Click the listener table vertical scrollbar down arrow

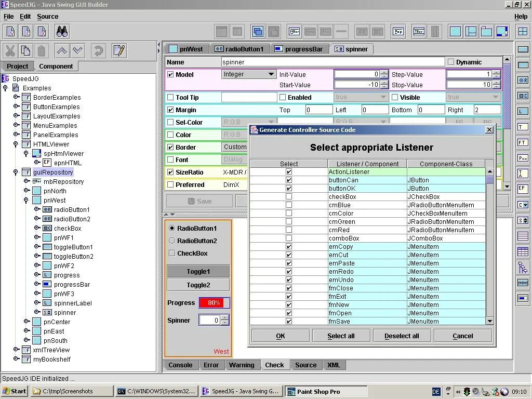coord(489,321)
